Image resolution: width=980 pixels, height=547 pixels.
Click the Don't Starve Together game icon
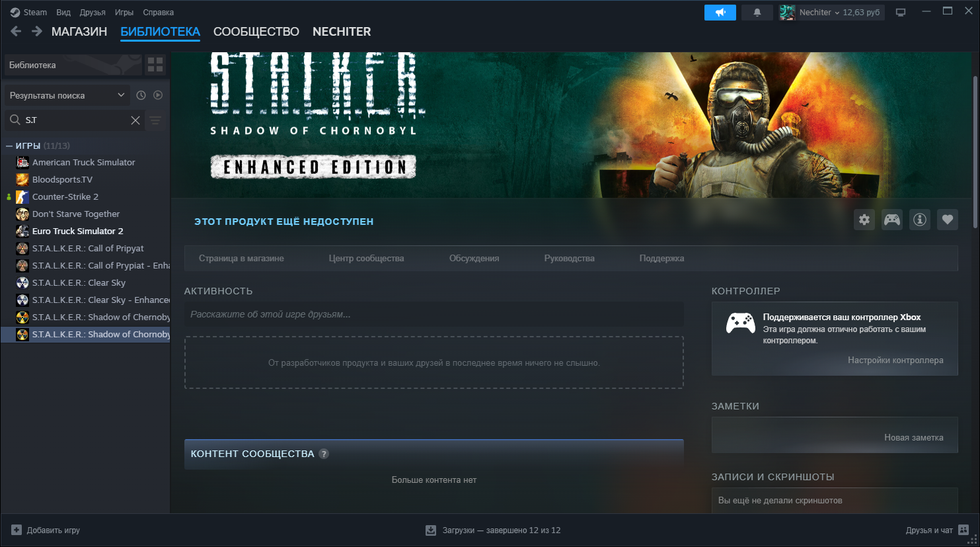point(22,214)
